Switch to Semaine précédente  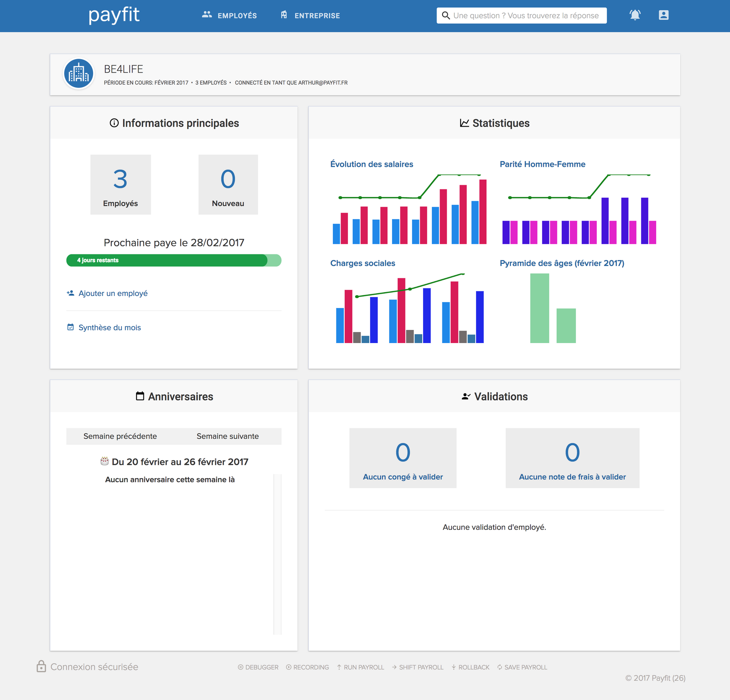(120, 436)
